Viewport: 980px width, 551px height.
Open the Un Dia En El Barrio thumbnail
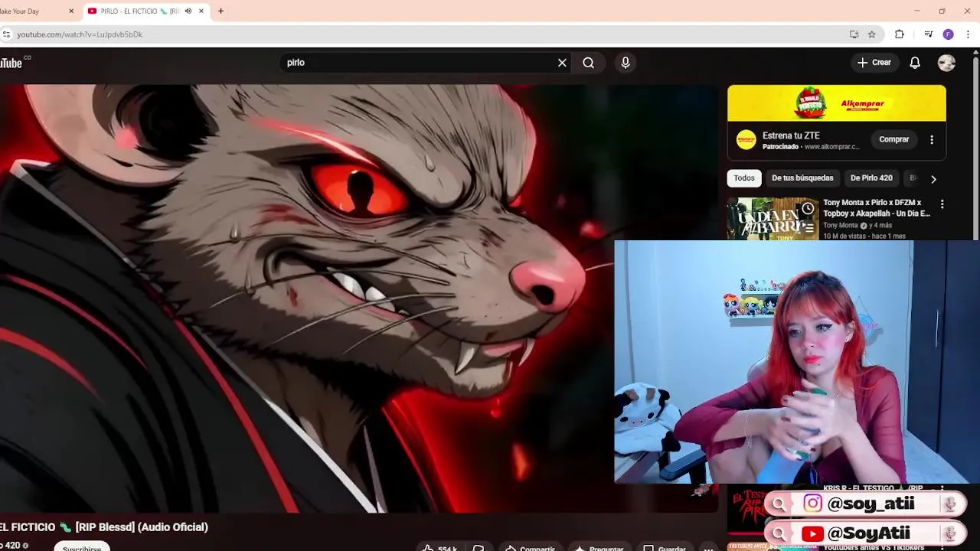point(773,219)
